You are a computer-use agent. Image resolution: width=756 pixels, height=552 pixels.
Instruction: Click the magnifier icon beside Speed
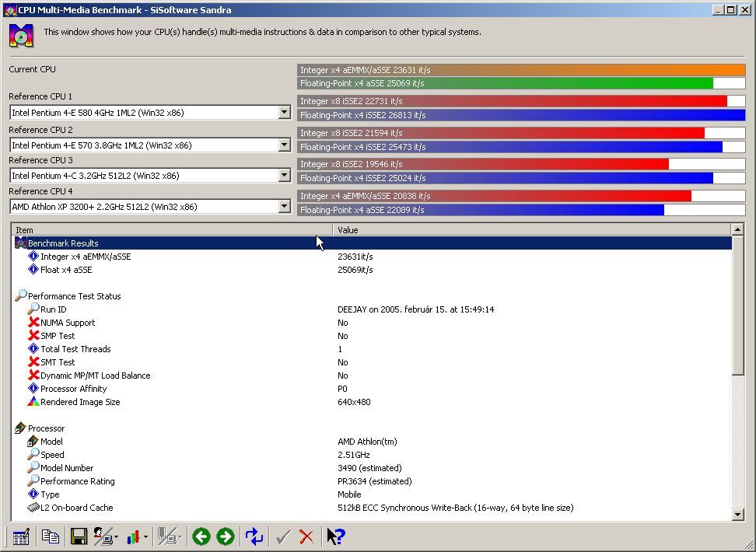(33, 454)
